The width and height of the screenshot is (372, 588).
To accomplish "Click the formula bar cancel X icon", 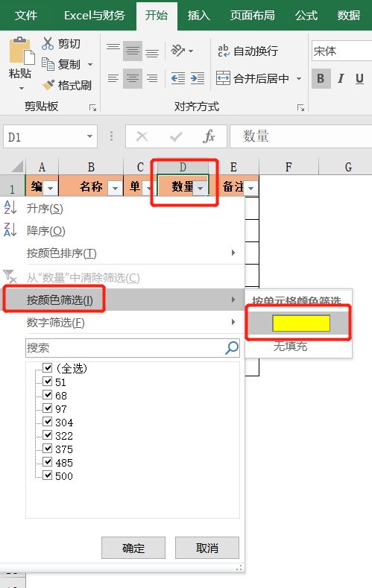I will tap(142, 136).
